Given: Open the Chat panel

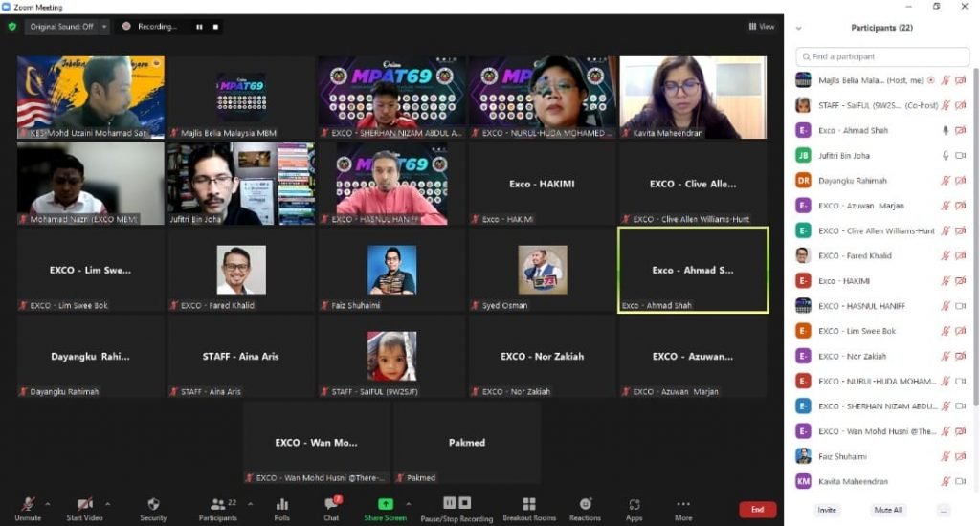Looking at the screenshot, I should tap(331, 507).
